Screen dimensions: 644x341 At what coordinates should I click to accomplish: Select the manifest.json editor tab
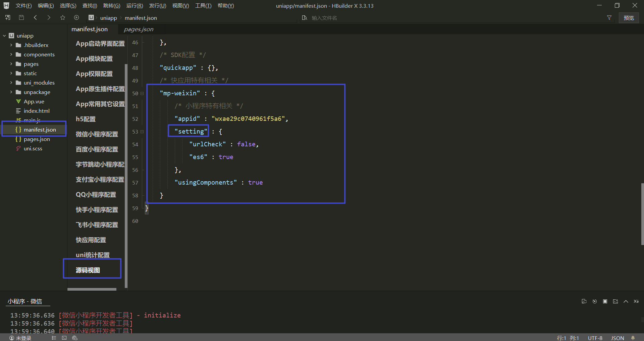pyautogui.click(x=90, y=29)
